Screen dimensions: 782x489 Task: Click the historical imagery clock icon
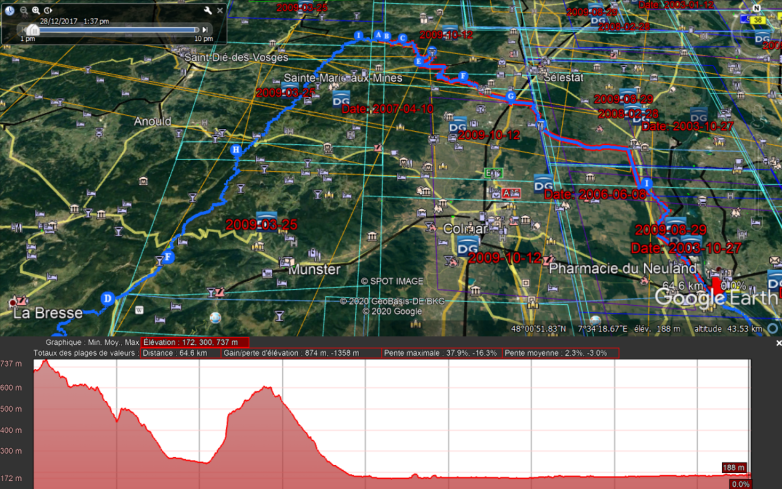click(x=9, y=10)
